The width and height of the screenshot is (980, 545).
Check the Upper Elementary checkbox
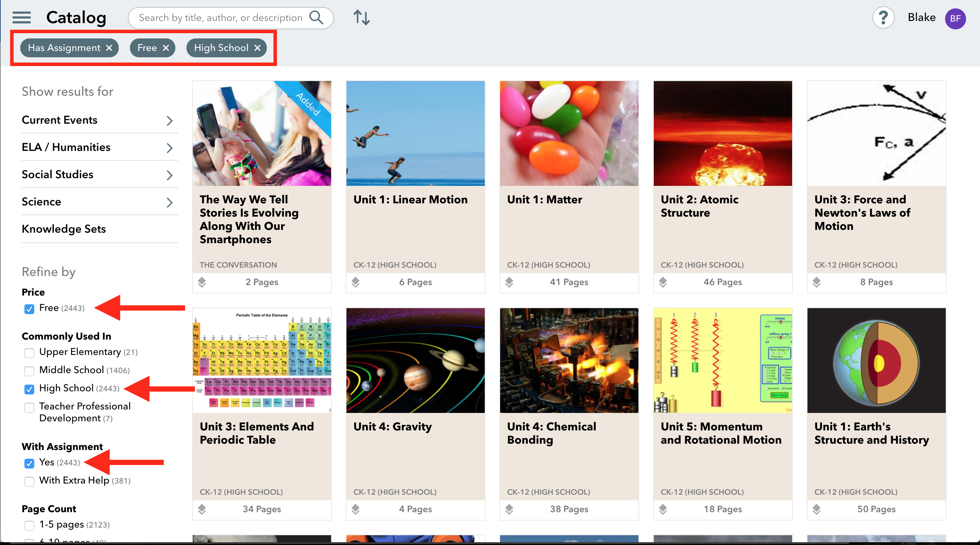(x=29, y=353)
